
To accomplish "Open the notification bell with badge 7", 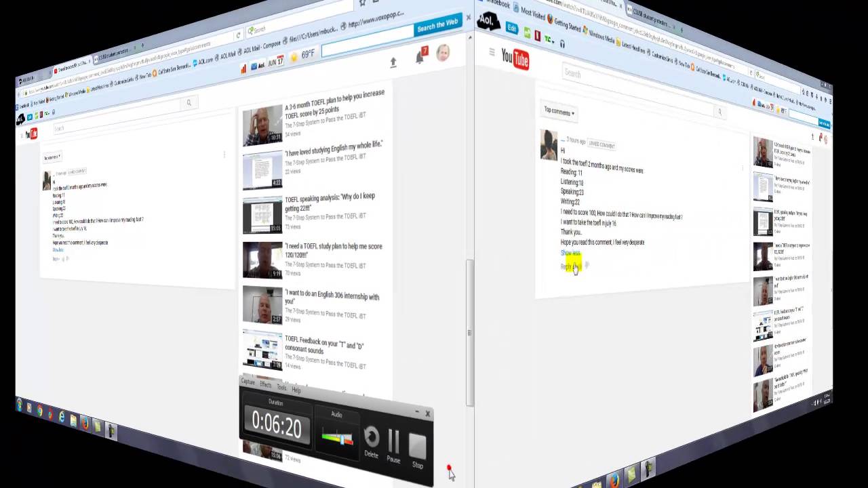I will (x=420, y=57).
